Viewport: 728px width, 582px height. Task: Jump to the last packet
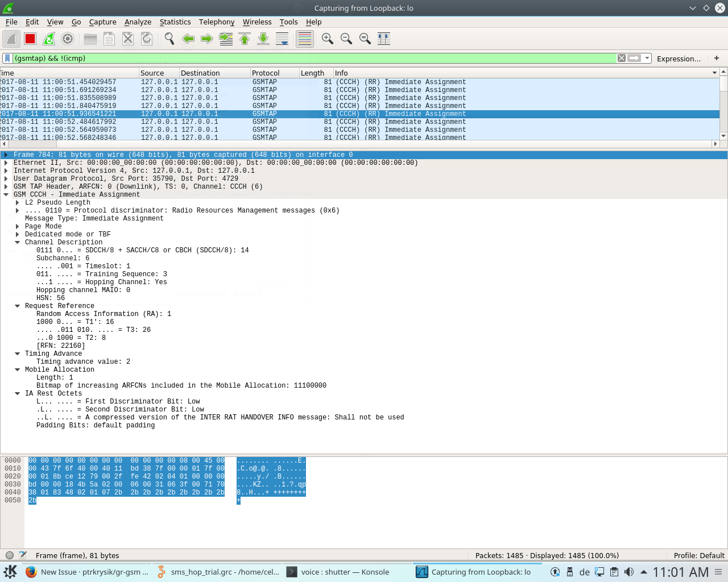click(x=263, y=39)
